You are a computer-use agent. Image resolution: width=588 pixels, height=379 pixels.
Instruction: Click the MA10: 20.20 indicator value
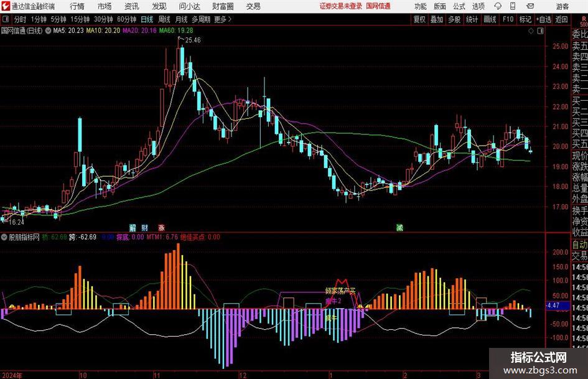click(x=103, y=30)
